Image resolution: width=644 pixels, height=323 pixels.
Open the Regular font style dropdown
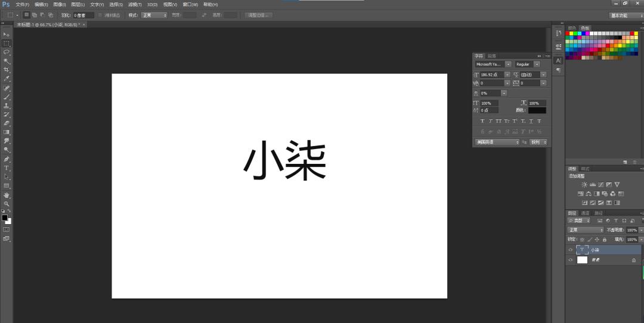pos(537,64)
